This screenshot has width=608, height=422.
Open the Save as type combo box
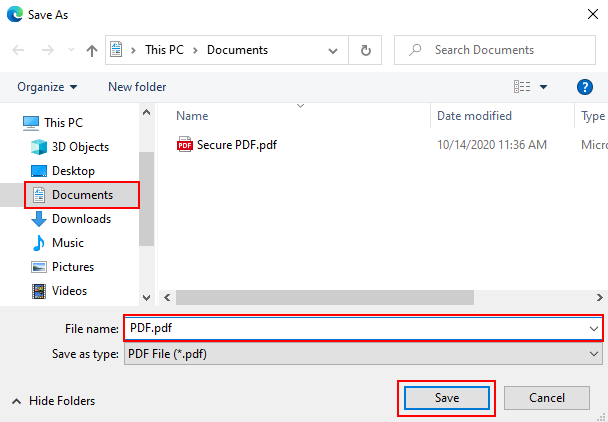363,354
